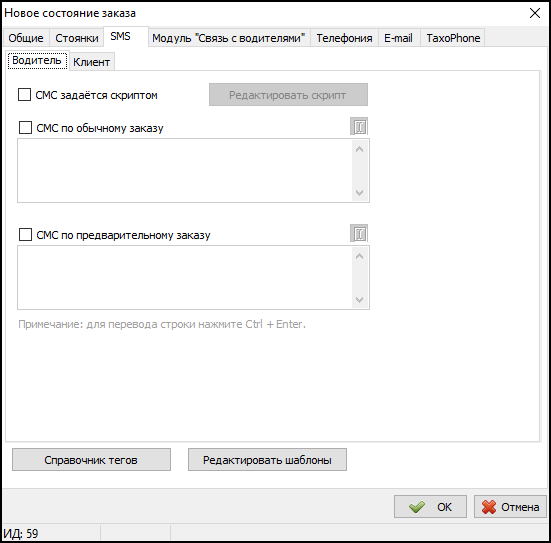The image size is (551, 543).
Task: Open template picker for advance order SMS
Action: [359, 233]
